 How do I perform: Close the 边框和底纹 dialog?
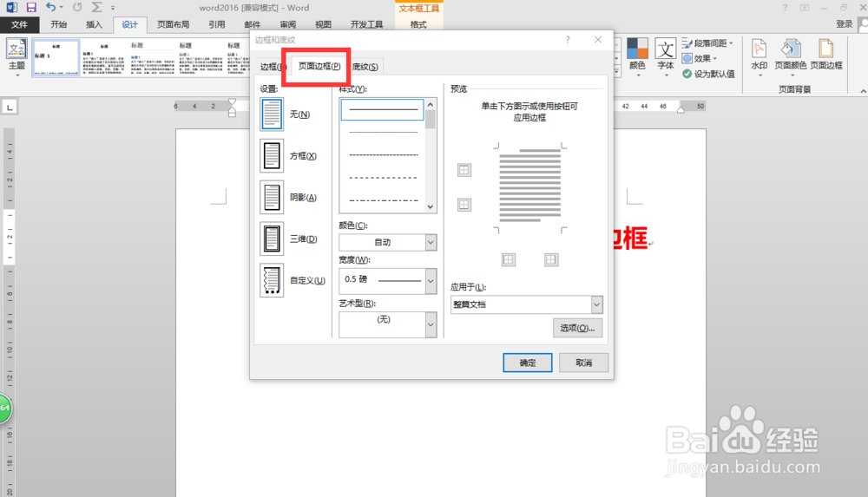pos(598,39)
